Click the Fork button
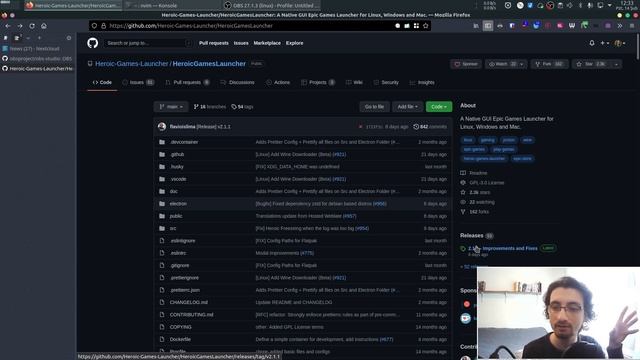The width and height of the screenshot is (640, 360). click(x=549, y=64)
